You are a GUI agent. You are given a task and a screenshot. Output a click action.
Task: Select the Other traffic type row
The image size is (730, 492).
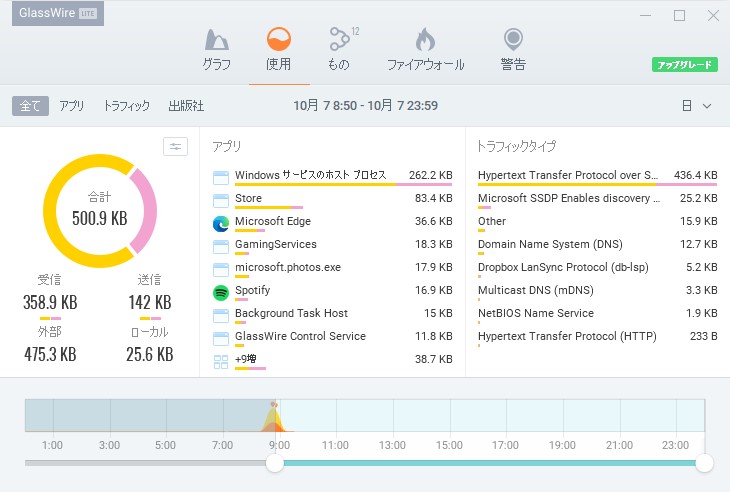(598, 223)
